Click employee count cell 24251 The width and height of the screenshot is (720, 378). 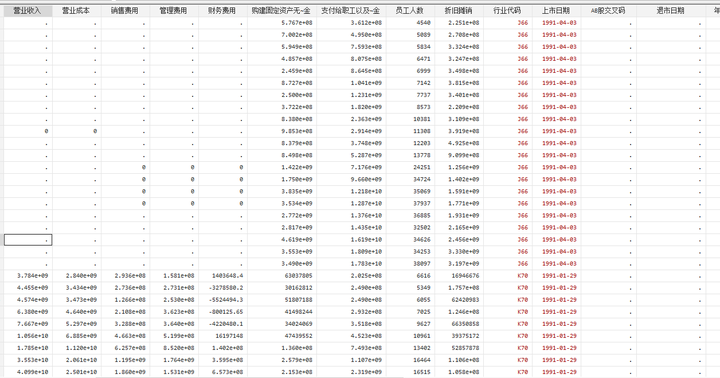(x=410, y=167)
